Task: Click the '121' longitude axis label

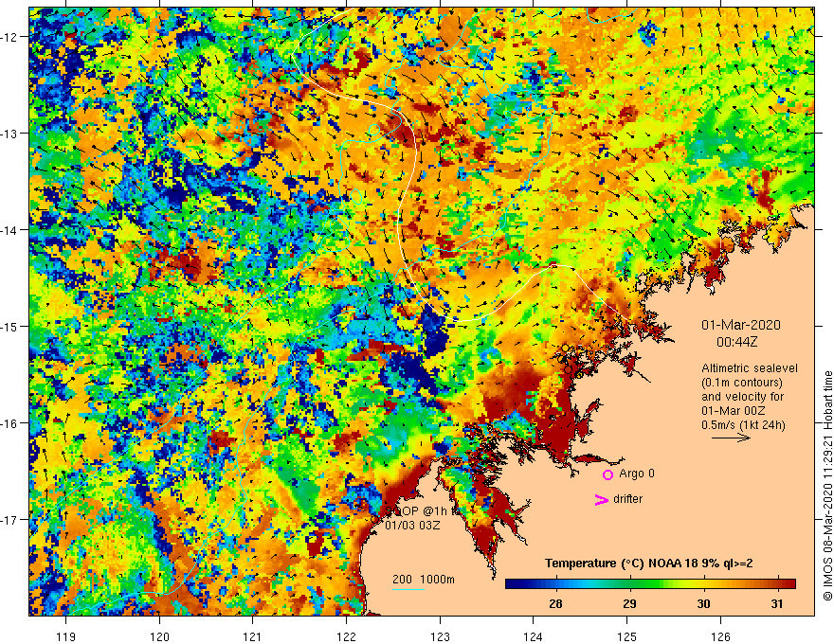Action: [253, 636]
